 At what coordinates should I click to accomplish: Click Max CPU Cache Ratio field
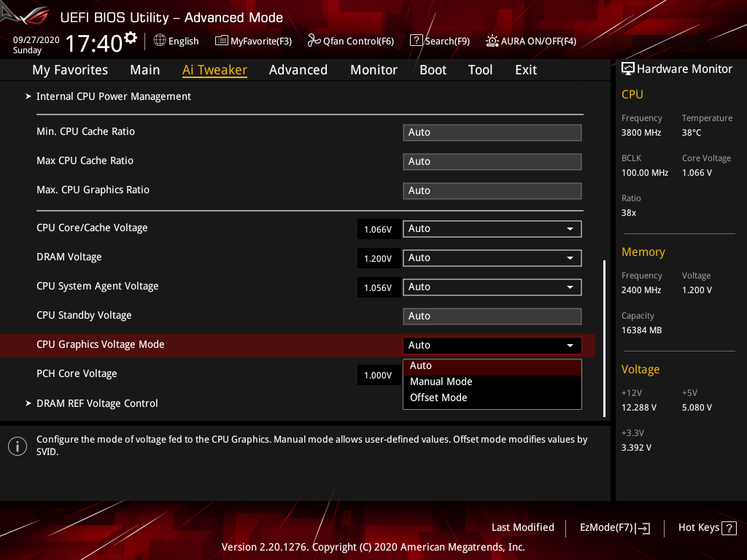(x=492, y=161)
